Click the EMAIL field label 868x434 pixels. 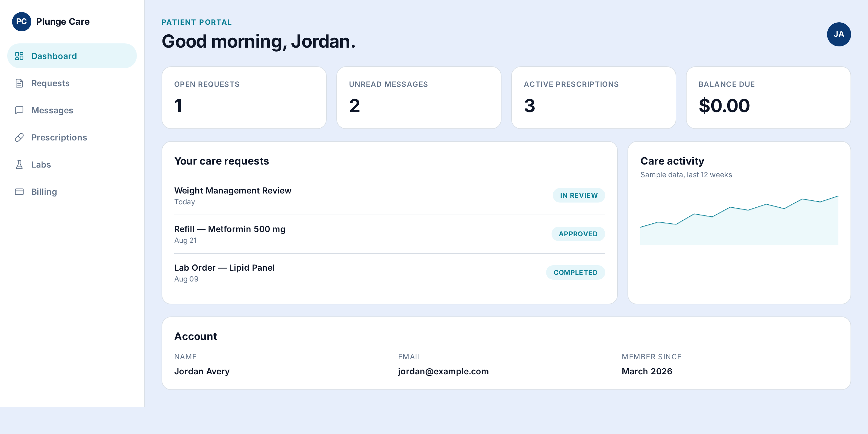(x=409, y=357)
